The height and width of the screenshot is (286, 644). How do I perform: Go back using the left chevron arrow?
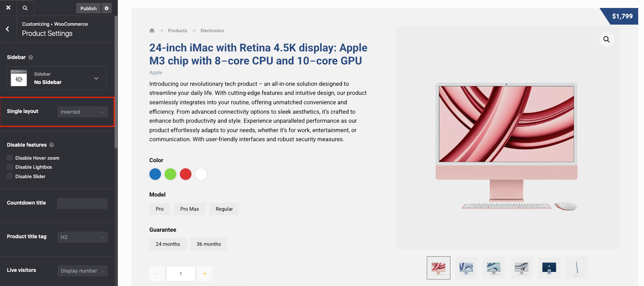point(8,29)
